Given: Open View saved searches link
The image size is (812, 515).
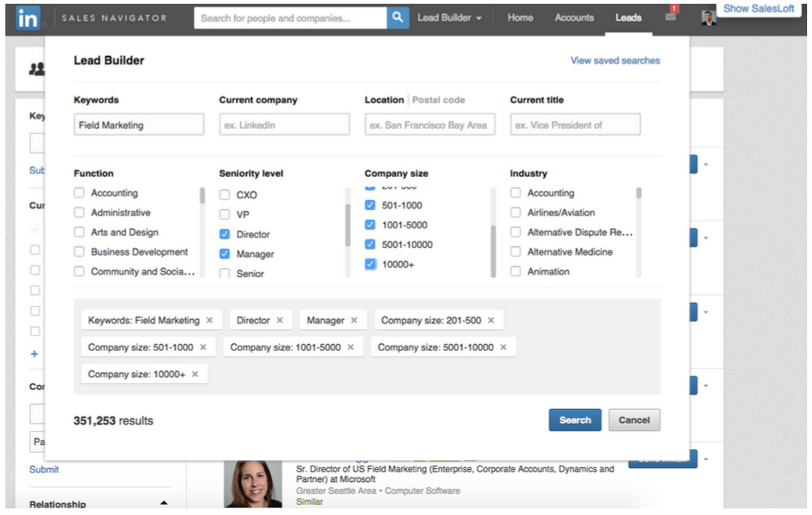Looking at the screenshot, I should tap(615, 61).
